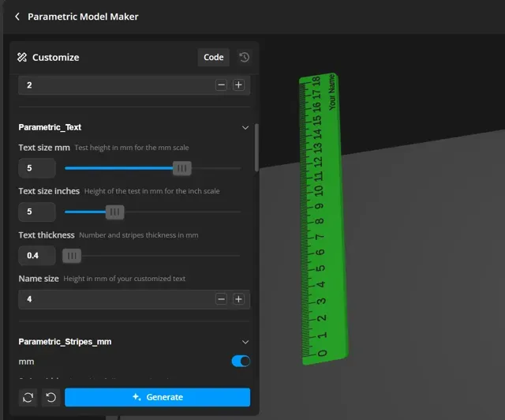Increase the top value 2 with plus

pyautogui.click(x=238, y=85)
